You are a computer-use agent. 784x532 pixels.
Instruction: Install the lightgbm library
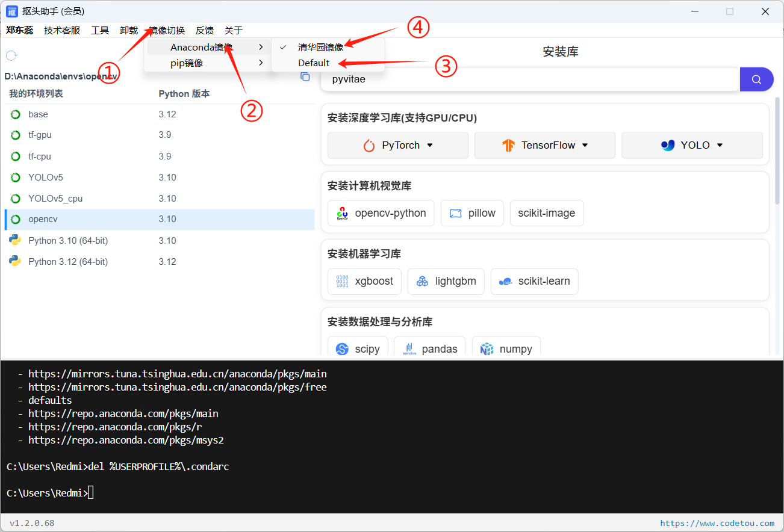click(446, 281)
